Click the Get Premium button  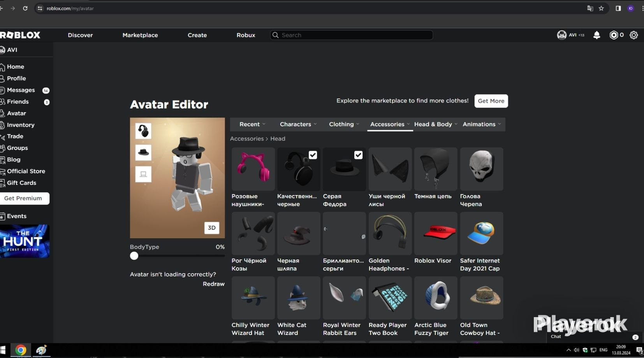24,198
